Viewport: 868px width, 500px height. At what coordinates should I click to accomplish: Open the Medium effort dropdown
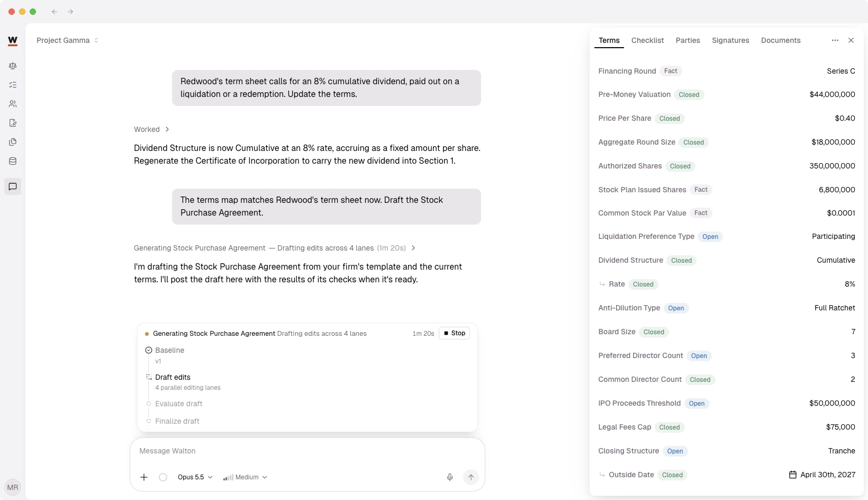click(245, 477)
